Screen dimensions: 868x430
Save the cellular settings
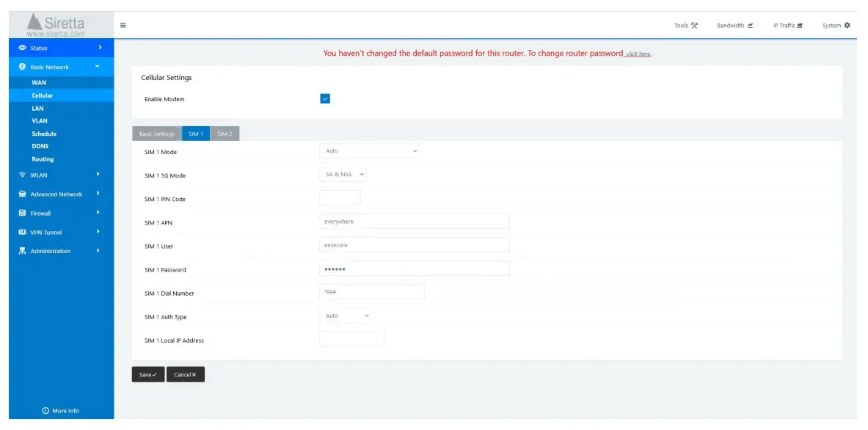pos(147,375)
